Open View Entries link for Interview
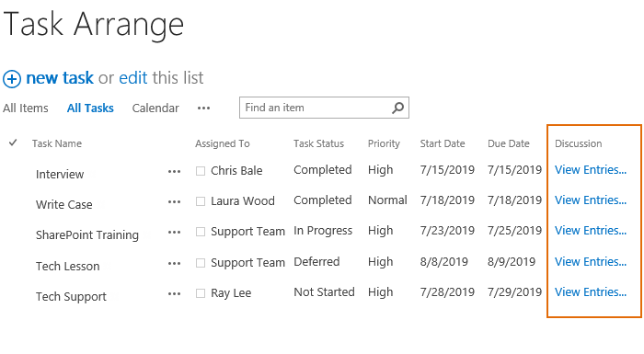This screenshot has height=354, width=644. pos(591,169)
